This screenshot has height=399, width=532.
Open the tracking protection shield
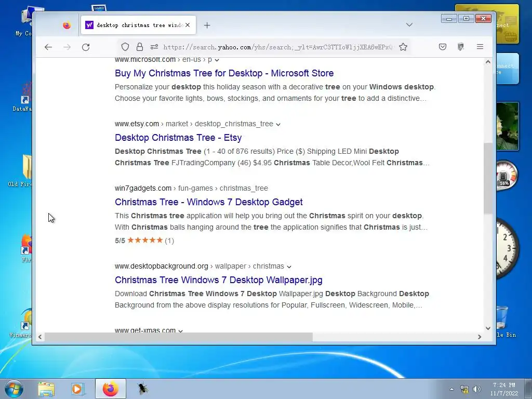(125, 47)
